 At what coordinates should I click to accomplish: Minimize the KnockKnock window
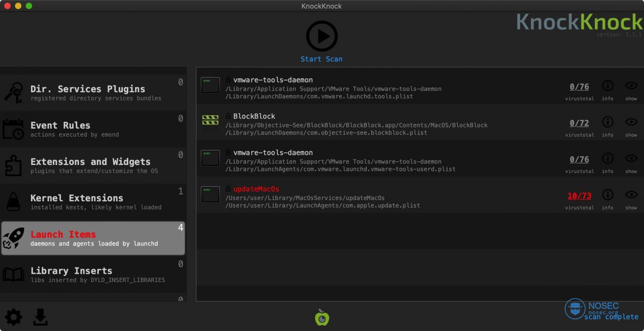[18, 6]
